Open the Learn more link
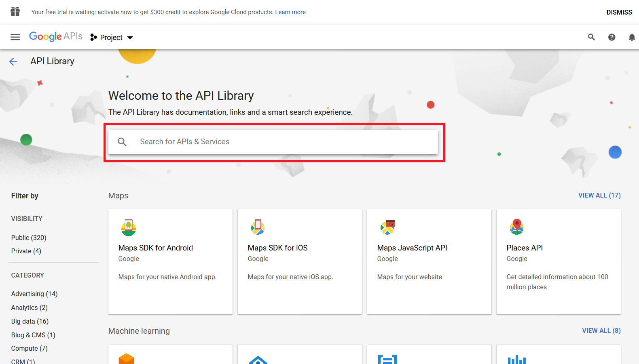Image resolution: width=639 pixels, height=364 pixels. point(290,12)
